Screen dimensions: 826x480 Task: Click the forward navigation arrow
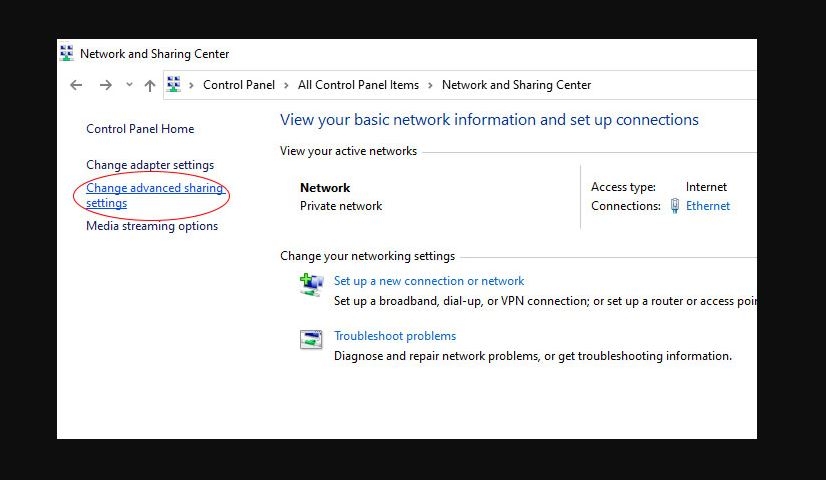coord(106,85)
